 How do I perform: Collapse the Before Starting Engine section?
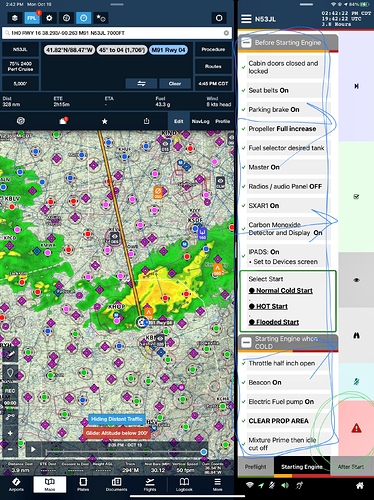pos(246,43)
